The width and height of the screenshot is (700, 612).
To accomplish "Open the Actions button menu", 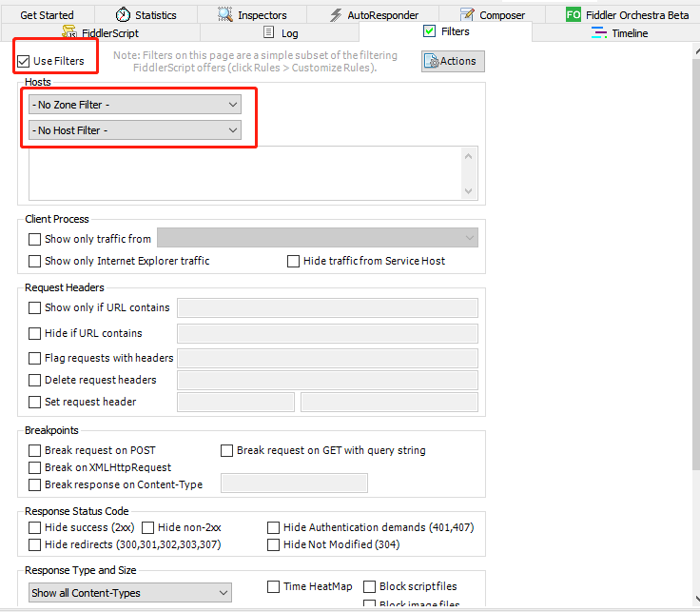I will 453,61.
